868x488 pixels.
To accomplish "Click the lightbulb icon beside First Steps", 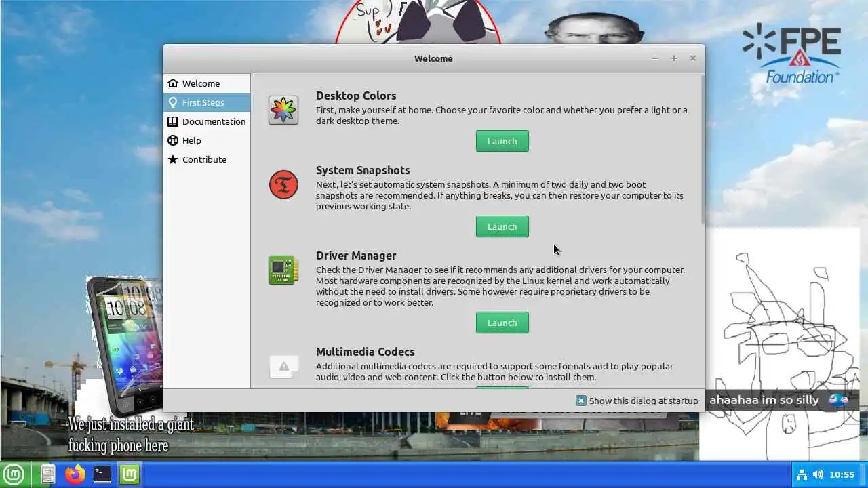I will 173,102.
